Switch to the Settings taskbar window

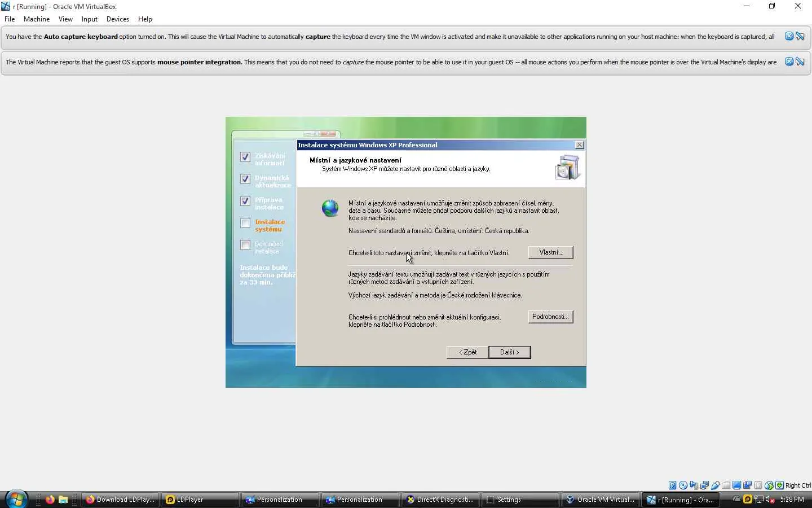click(x=520, y=500)
